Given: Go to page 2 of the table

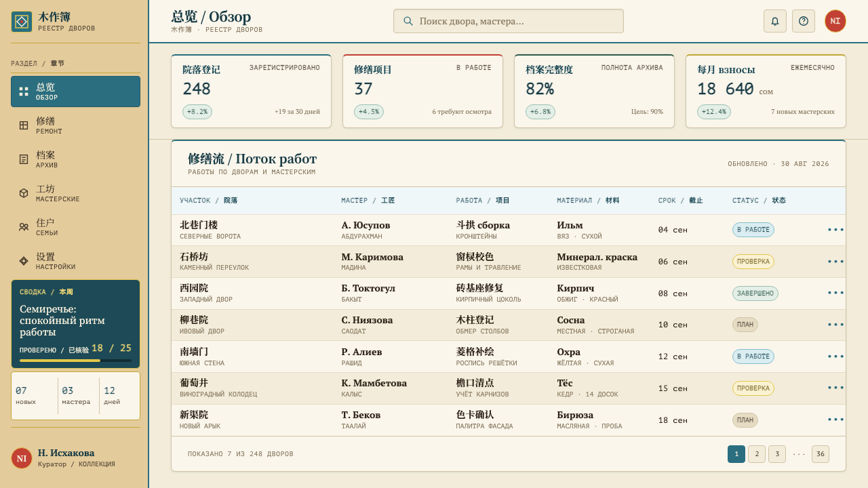Looking at the screenshot, I should point(757,454).
